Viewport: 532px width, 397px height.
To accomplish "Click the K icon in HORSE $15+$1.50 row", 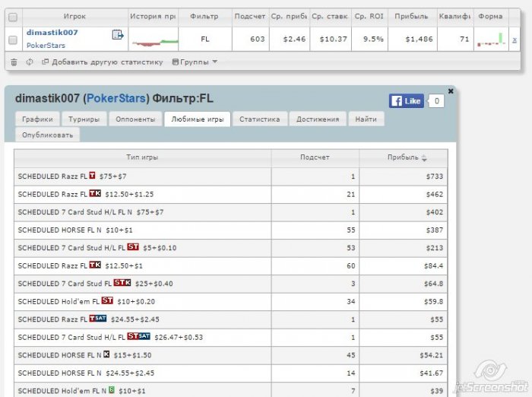I will pyautogui.click(x=106, y=354).
